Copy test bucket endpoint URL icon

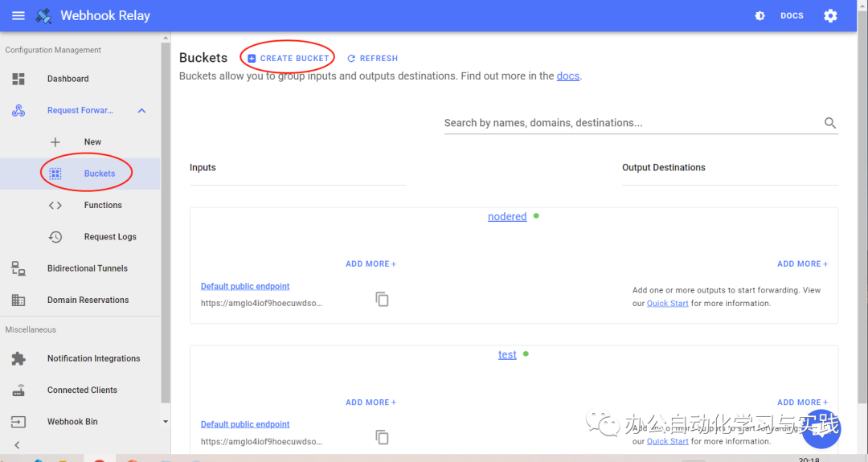coord(382,438)
